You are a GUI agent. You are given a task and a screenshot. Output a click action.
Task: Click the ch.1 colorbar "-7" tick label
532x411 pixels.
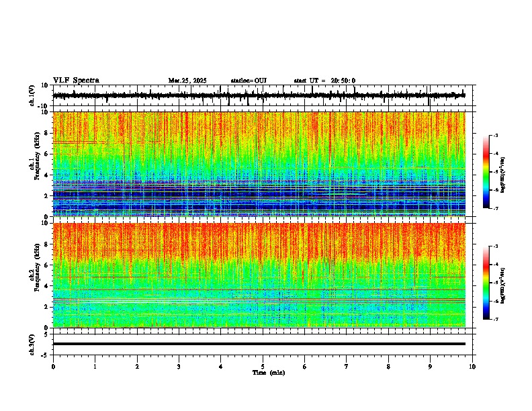[496, 208]
